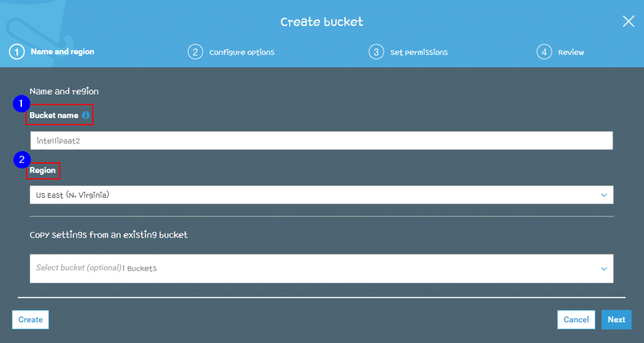The height and width of the screenshot is (343, 644).
Task: Go to Set permissions step
Action: pos(419,53)
